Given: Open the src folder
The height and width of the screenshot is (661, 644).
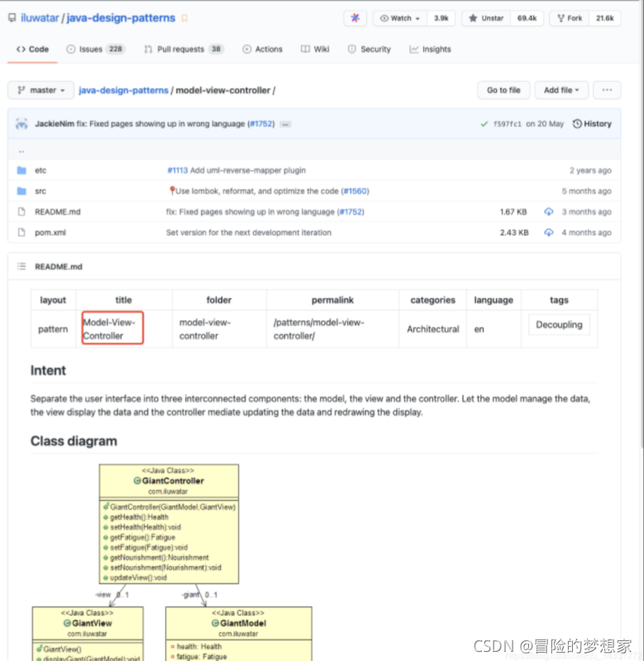Looking at the screenshot, I should coord(41,191).
